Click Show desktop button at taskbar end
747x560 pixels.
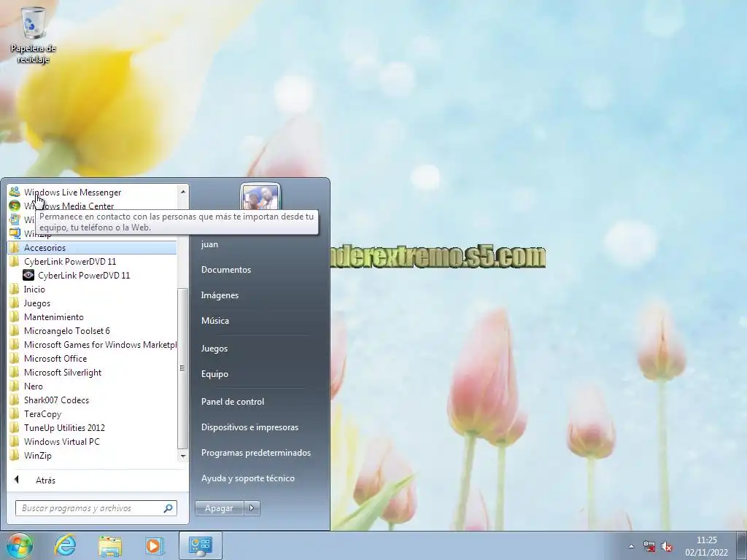tap(742, 545)
